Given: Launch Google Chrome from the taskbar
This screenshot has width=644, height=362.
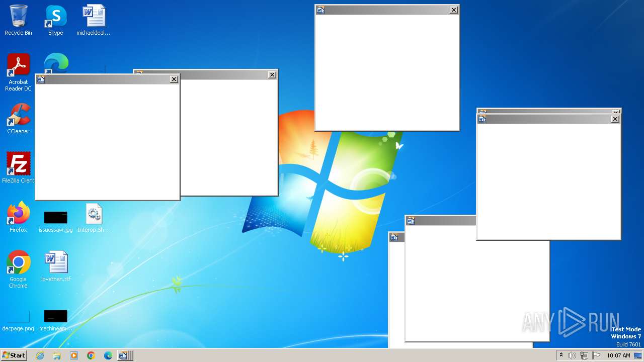Looking at the screenshot, I should pyautogui.click(x=91, y=355).
